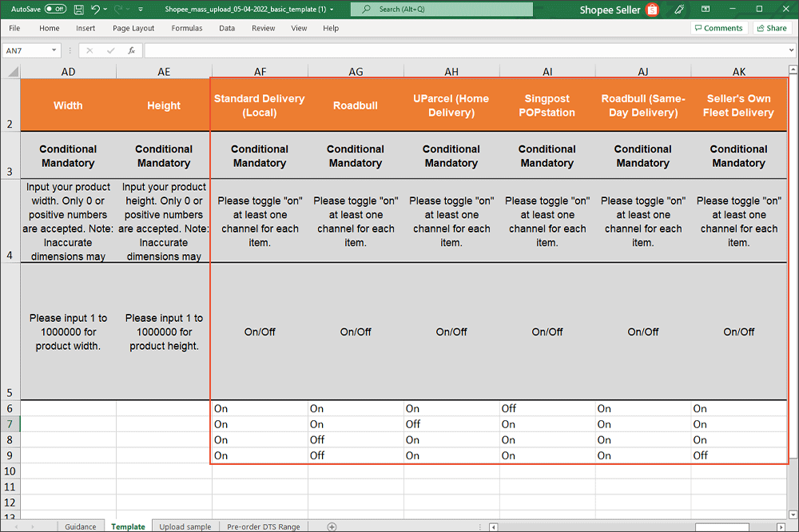Open the Formulas ribbon tab
799x532 pixels.
pos(186,28)
